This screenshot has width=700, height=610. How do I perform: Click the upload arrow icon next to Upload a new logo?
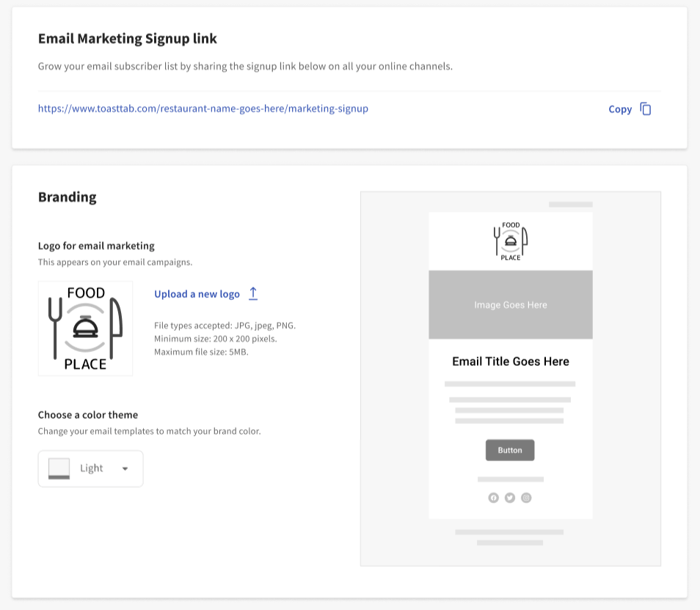253,293
